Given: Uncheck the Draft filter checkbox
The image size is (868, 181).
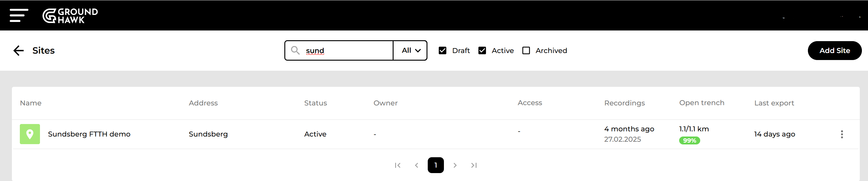Looking at the screenshot, I should [442, 51].
